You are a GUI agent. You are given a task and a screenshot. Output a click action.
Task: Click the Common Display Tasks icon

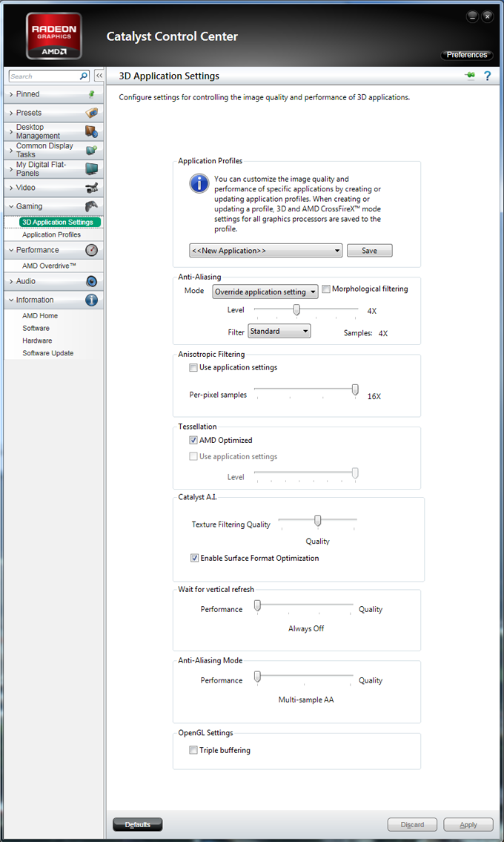coord(92,150)
